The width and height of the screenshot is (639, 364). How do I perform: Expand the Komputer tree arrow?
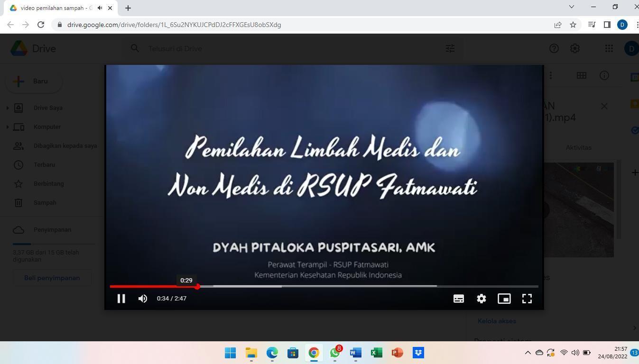pyautogui.click(x=7, y=127)
